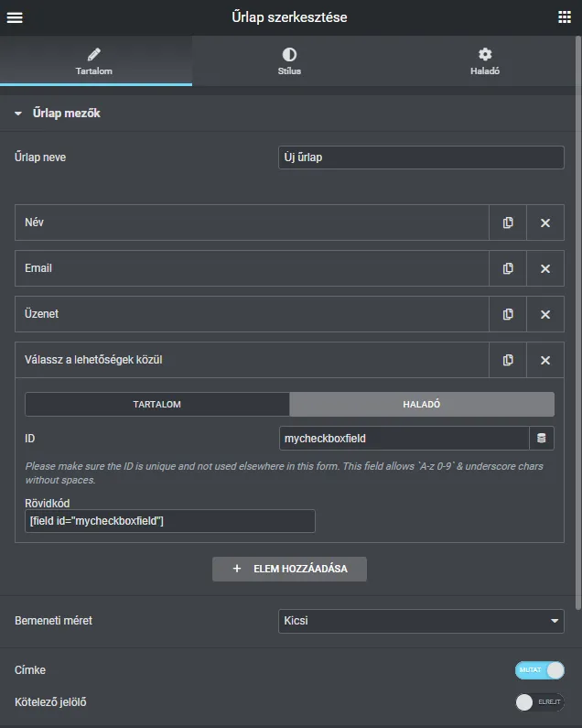Screen dimensions: 582x728
Task: Duplicate the Válassz a lehetőségek közül field
Action: (508, 360)
